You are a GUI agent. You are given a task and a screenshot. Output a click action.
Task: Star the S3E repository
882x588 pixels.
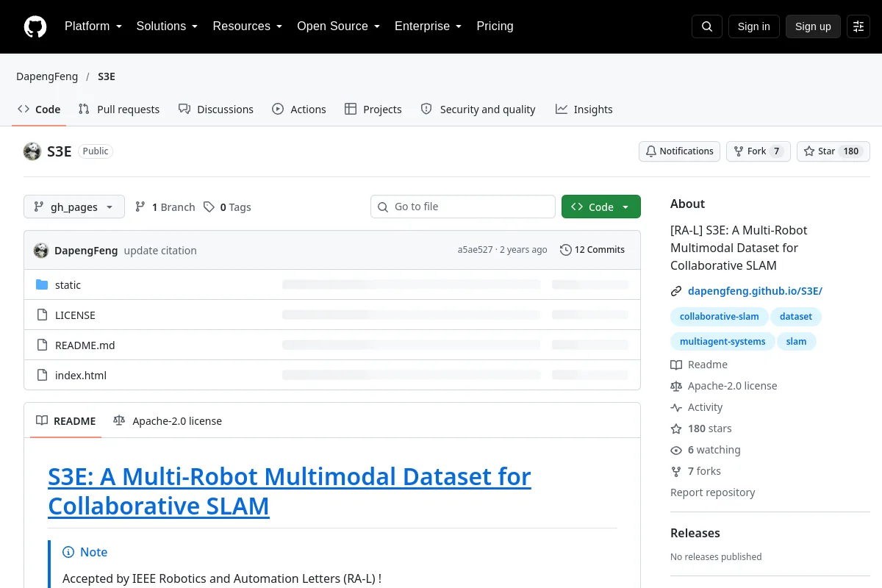pyautogui.click(x=833, y=151)
